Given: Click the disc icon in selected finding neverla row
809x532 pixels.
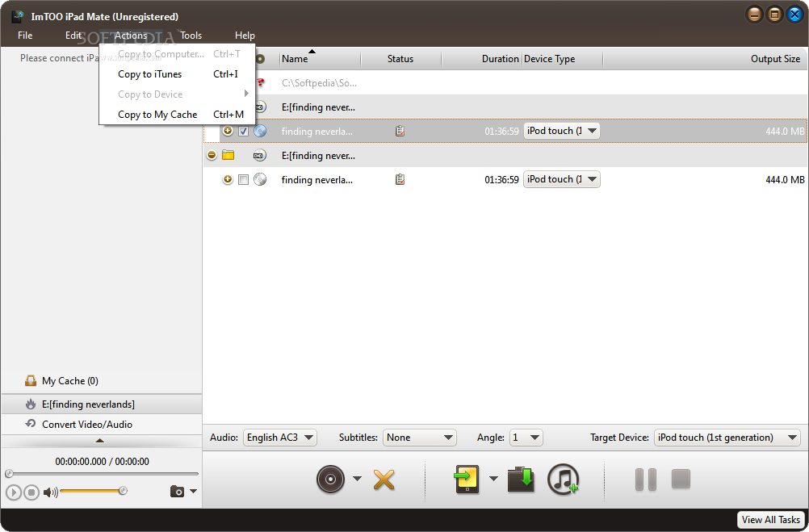Looking at the screenshot, I should [x=260, y=131].
